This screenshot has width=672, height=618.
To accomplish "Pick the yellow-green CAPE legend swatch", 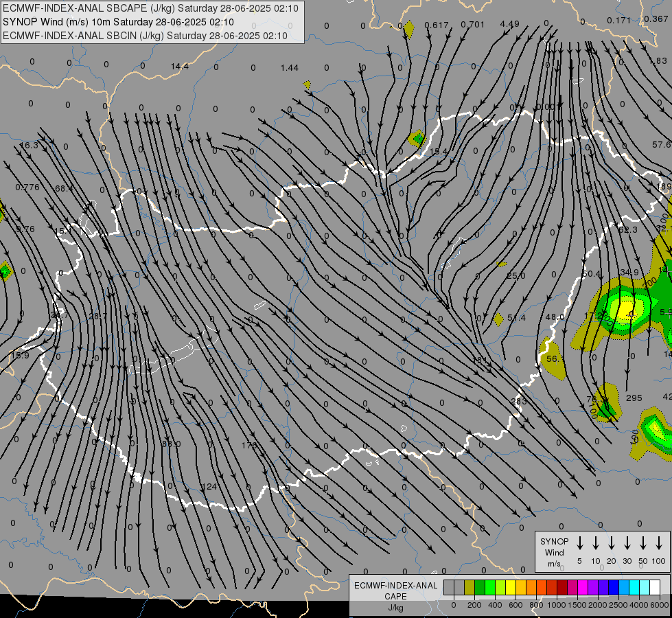I will tap(500, 588).
